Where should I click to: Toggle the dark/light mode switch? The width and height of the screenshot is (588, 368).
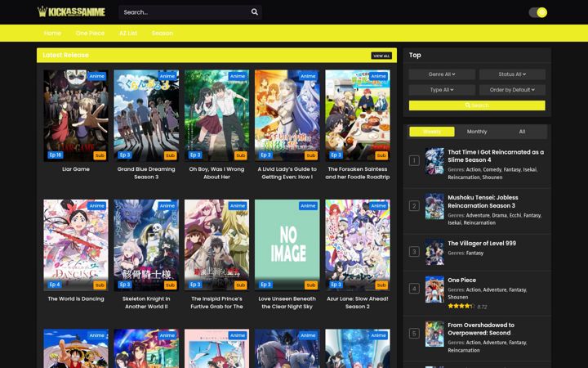[537, 12]
